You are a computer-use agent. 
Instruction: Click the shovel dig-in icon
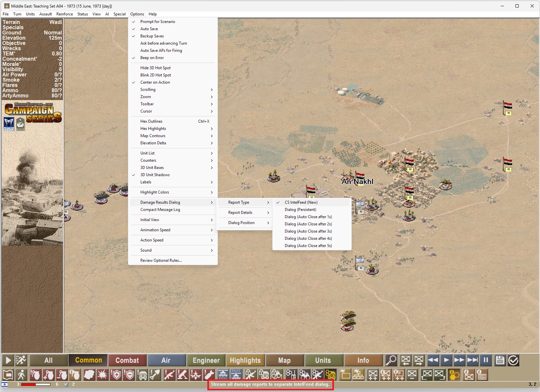coord(156,374)
